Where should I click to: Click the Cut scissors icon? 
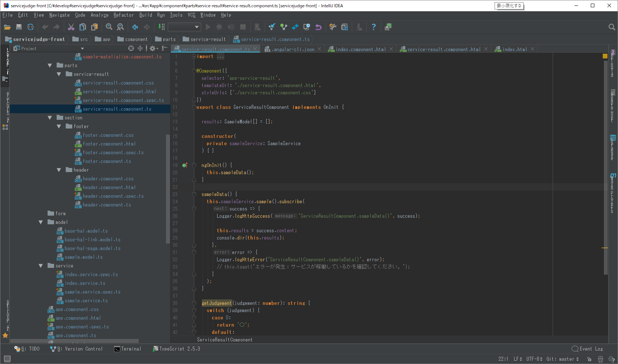pyautogui.click(x=71, y=27)
